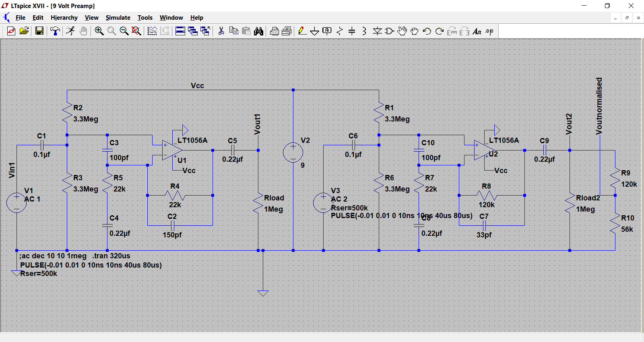
Task: Select the Cut scissors tool
Action: point(221,31)
